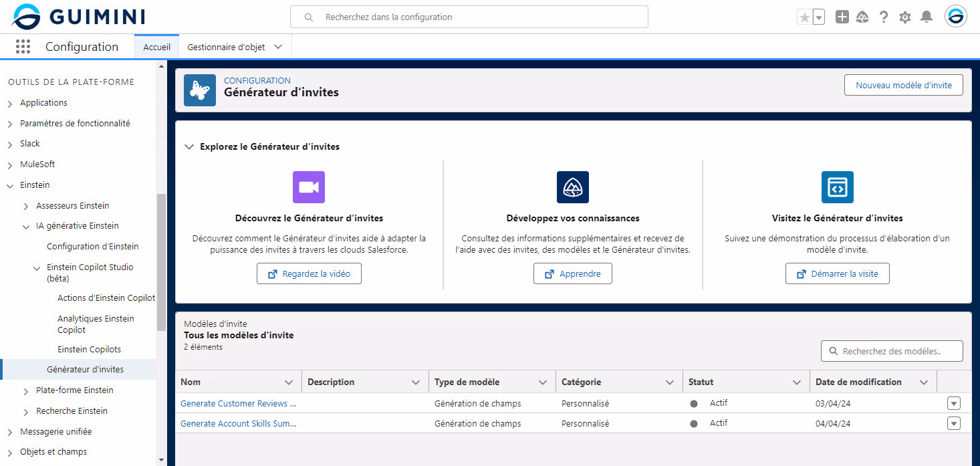The image size is (980, 466).
Task: Select Générateur d'invites in sidebar
Action: tap(85, 369)
